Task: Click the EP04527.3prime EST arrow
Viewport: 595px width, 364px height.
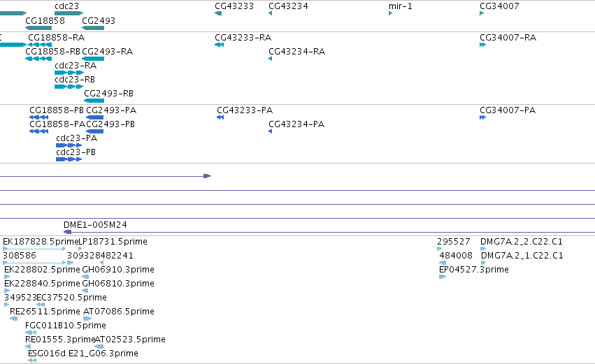Action: coord(443,277)
